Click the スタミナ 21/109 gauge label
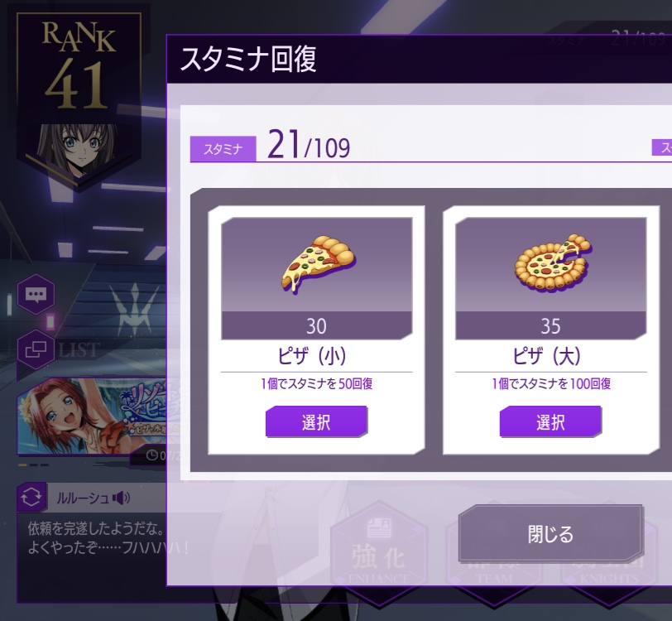 tap(270, 146)
